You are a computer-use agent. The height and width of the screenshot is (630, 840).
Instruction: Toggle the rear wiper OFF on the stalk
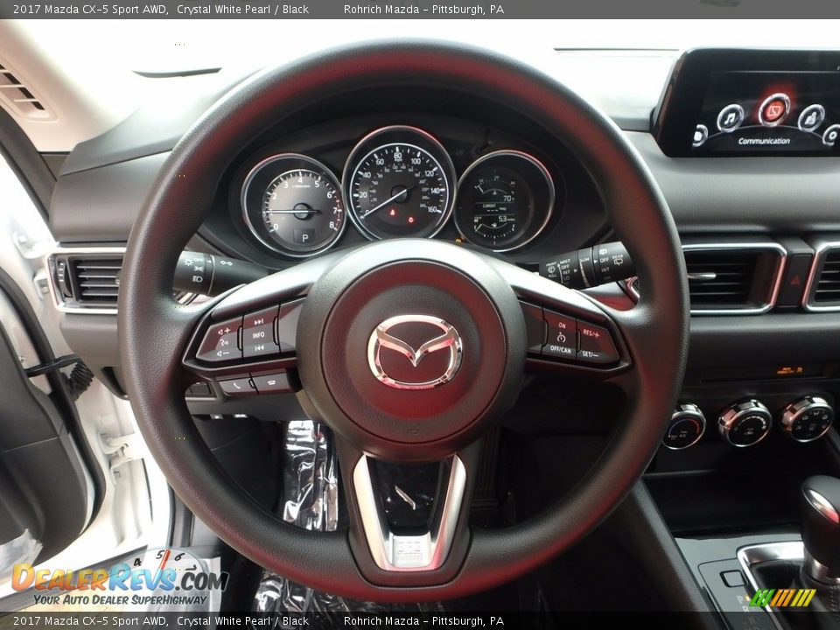605,259
